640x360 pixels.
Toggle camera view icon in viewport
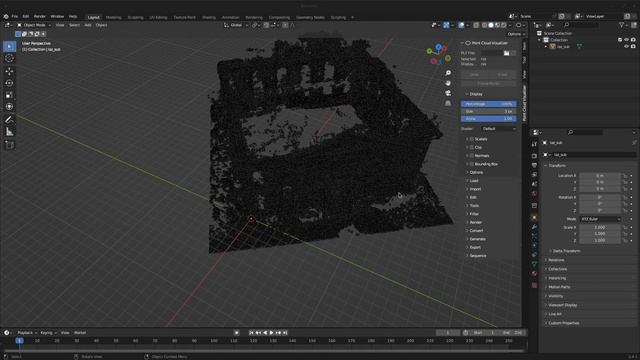point(448,93)
